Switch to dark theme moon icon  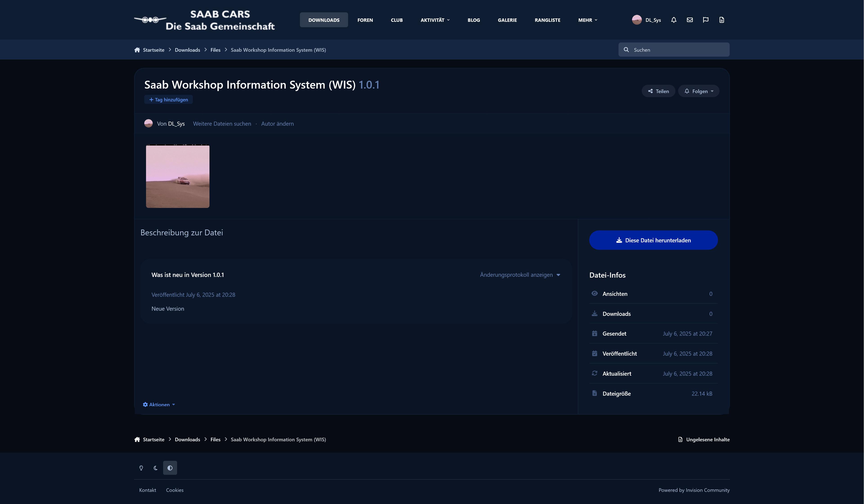pyautogui.click(x=155, y=468)
